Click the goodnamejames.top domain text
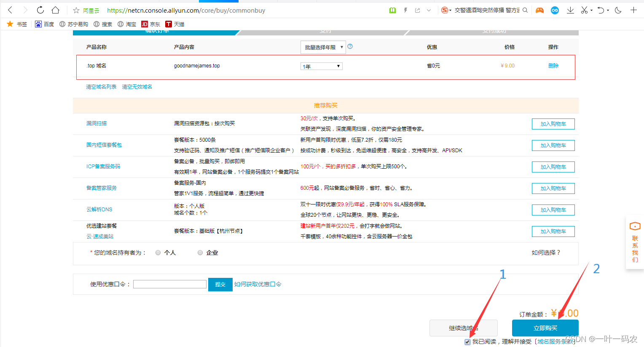This screenshot has width=644, height=347. pos(197,66)
